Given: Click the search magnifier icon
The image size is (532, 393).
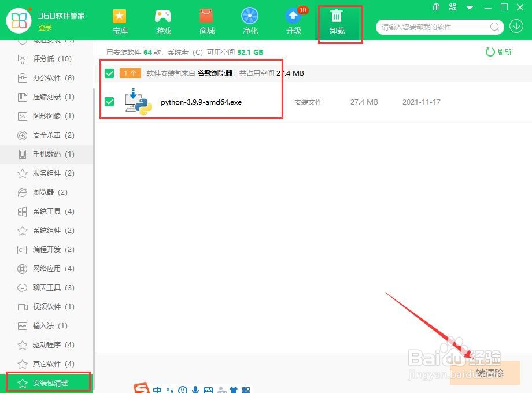Looking at the screenshot, I should 494,27.
